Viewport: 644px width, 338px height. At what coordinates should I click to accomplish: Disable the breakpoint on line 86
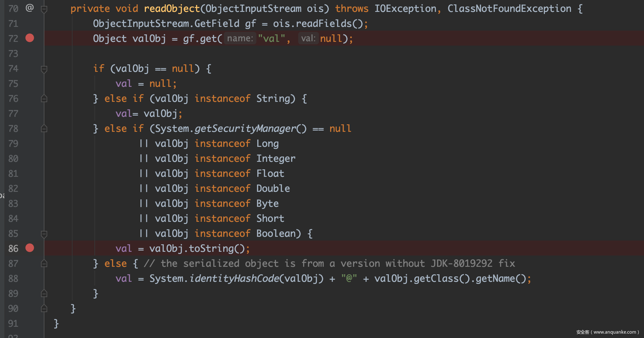tap(30, 248)
